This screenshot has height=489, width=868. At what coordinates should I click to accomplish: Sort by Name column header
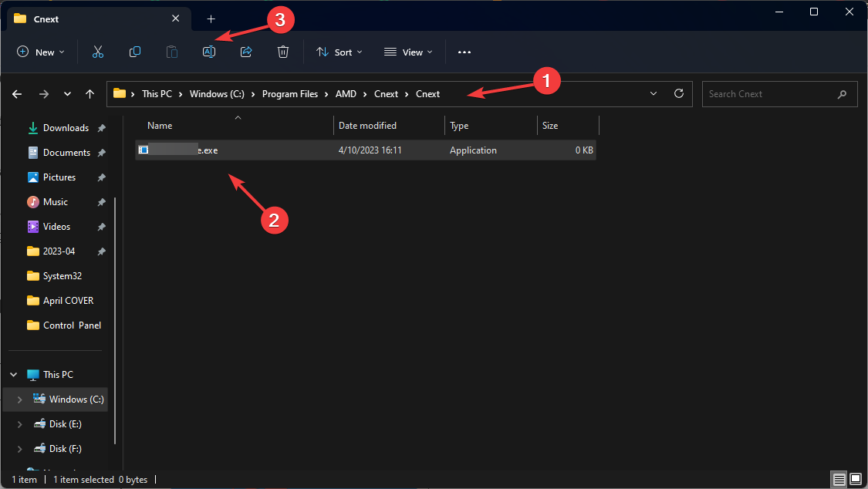click(x=234, y=126)
